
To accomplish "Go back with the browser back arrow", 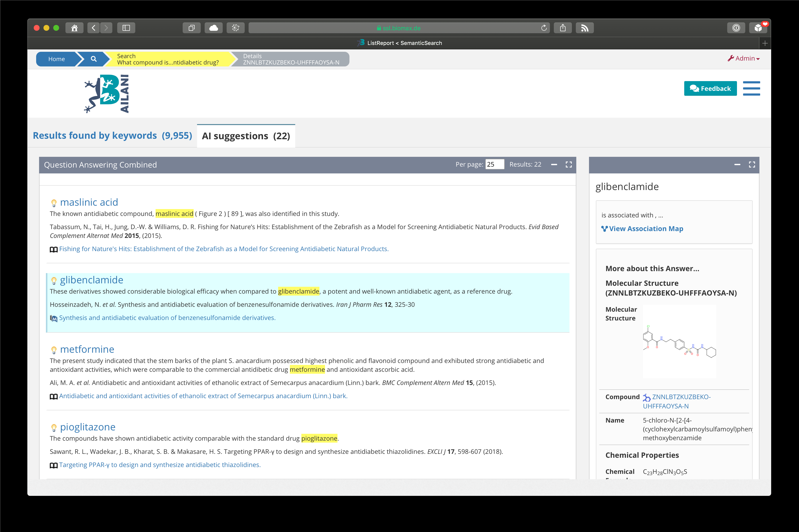I will click(94, 28).
